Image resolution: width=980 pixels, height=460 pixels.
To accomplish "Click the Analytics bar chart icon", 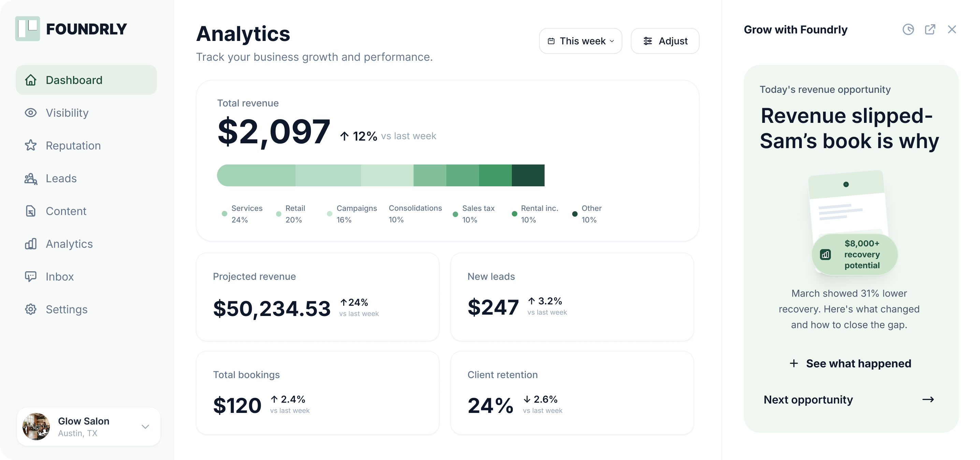I will [31, 244].
